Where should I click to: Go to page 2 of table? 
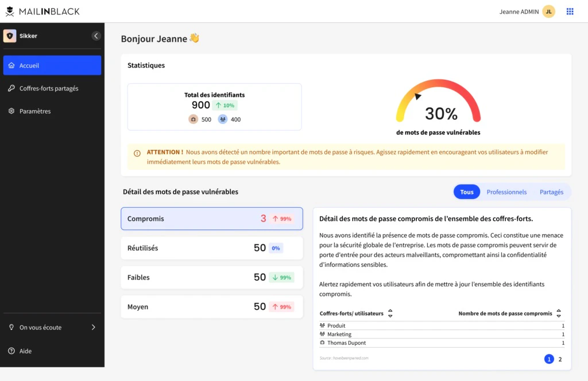560,359
